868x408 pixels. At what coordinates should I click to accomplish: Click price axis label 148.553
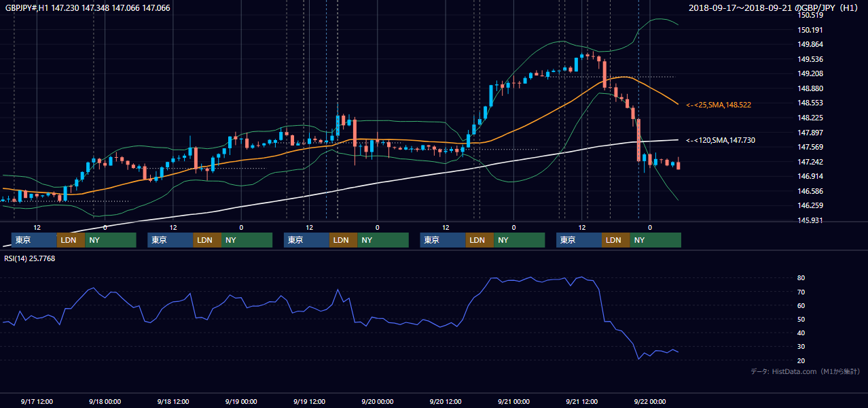pyautogui.click(x=812, y=103)
